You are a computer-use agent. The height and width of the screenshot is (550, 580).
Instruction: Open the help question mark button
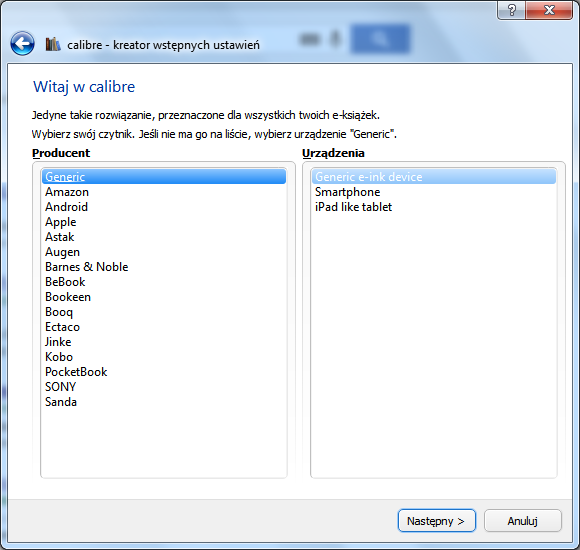(511, 10)
